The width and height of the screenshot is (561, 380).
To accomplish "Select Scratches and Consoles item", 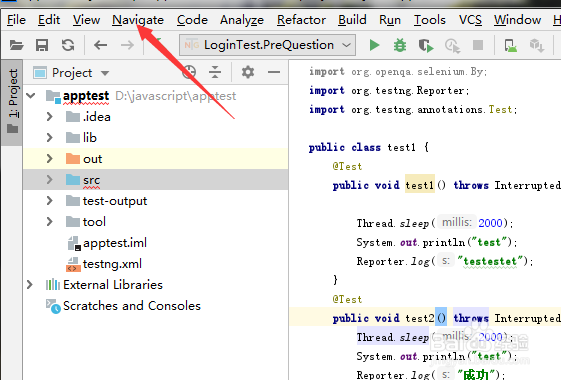I will pos(132,306).
